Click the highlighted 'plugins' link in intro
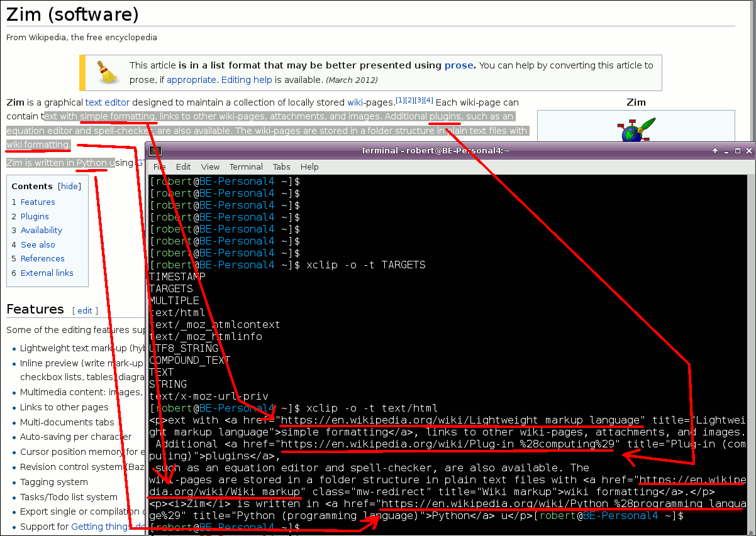 [x=446, y=116]
